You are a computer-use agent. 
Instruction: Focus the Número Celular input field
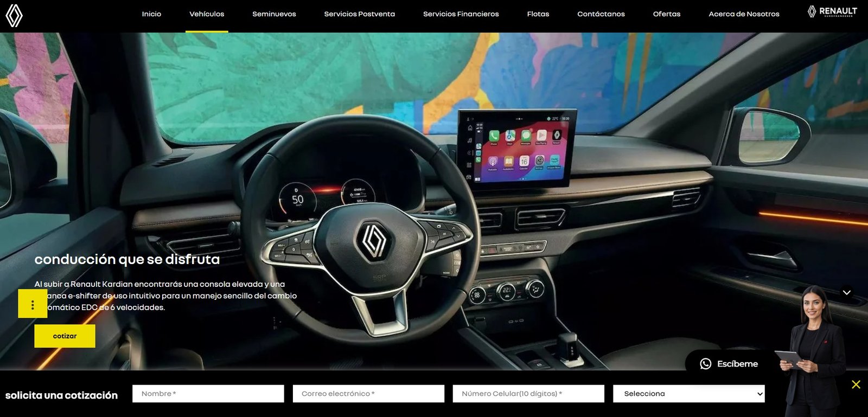[528, 394]
